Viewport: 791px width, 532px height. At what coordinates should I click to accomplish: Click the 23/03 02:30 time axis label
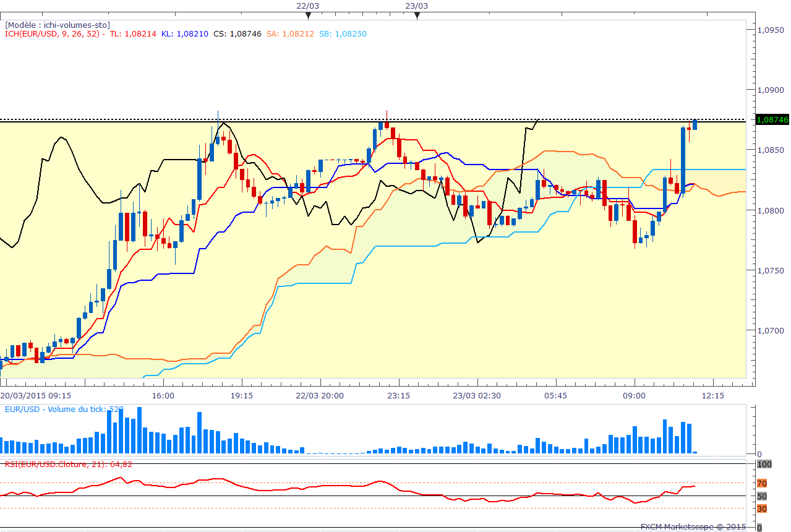[x=477, y=395]
